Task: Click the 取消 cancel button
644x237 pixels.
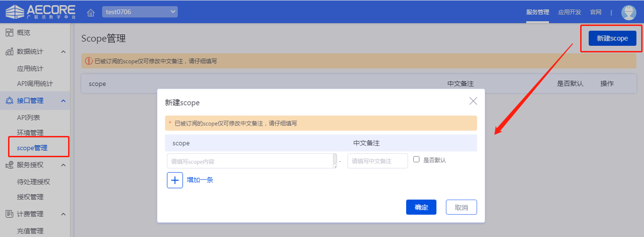Action: 461,207
